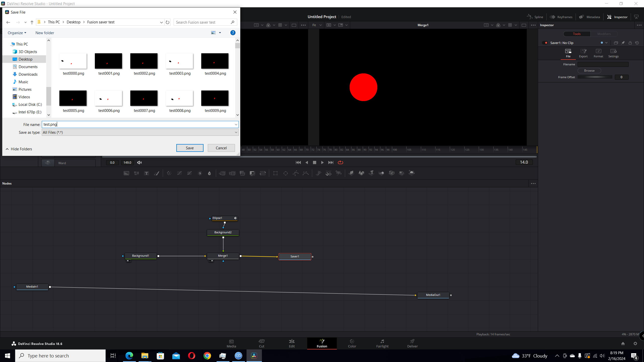The image size is (644, 362).
Task: Add a Text 3D node from the toolbar
Action: [x=371, y=173]
